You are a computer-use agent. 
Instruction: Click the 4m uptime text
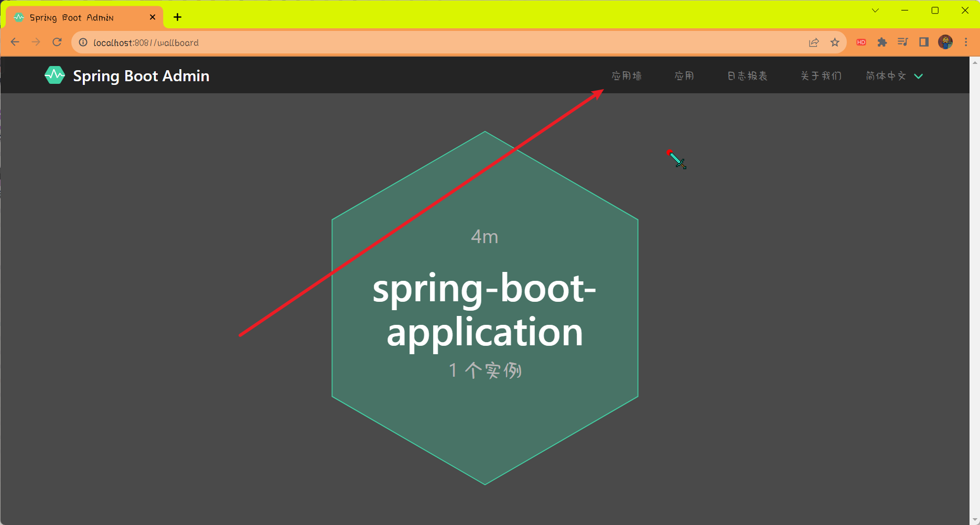(484, 237)
